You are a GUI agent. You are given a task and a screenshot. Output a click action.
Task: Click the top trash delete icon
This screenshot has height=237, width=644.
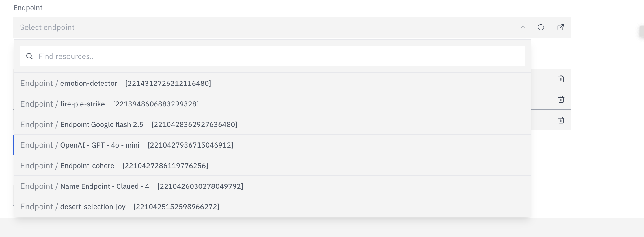click(x=561, y=79)
